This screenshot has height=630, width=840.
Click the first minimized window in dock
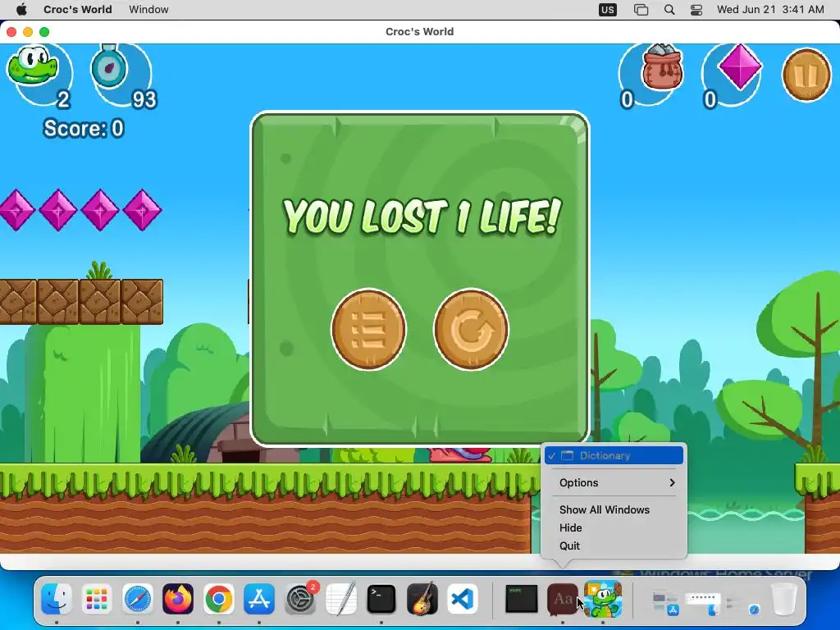point(665,602)
